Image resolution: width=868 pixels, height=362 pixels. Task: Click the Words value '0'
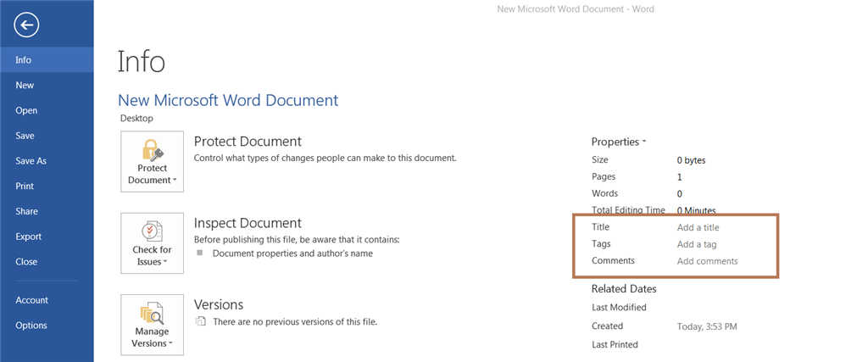(679, 194)
